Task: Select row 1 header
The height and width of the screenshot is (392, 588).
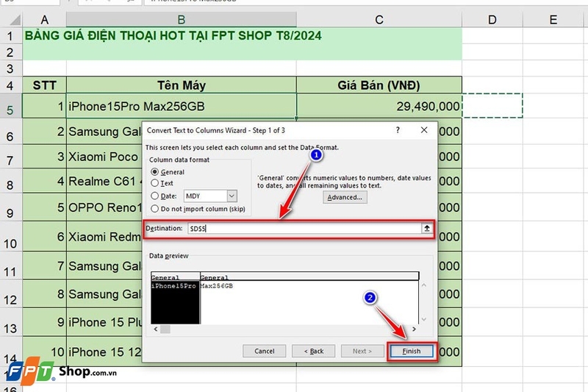Action: pyautogui.click(x=10, y=36)
